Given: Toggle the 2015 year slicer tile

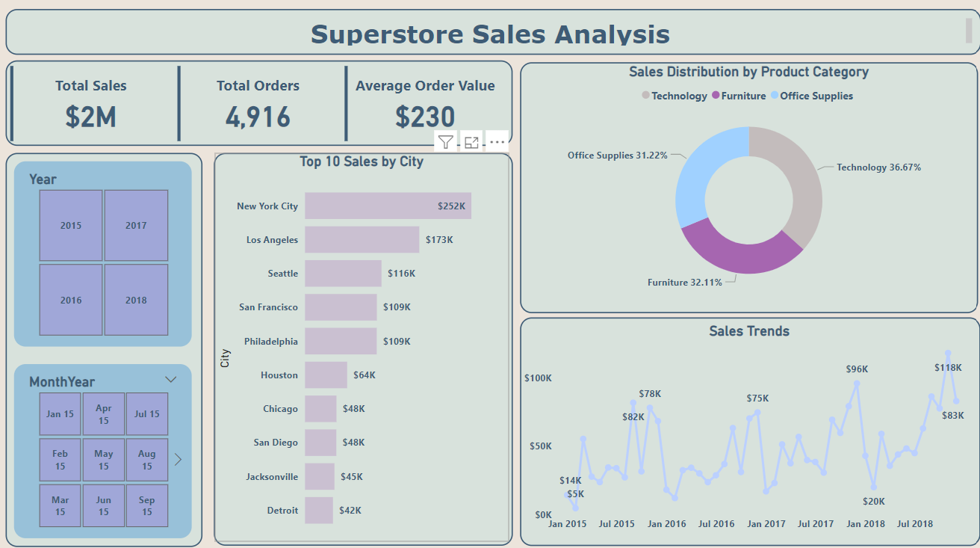Looking at the screenshot, I should pos(71,225).
